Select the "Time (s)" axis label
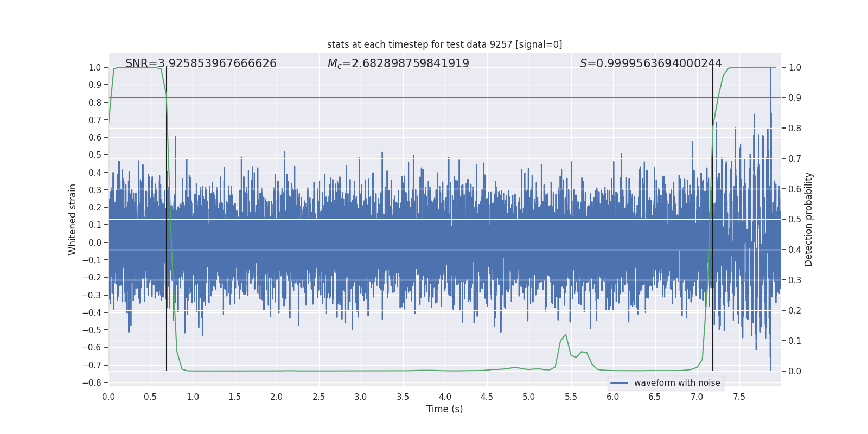The width and height of the screenshot is (868, 434). pyautogui.click(x=445, y=409)
